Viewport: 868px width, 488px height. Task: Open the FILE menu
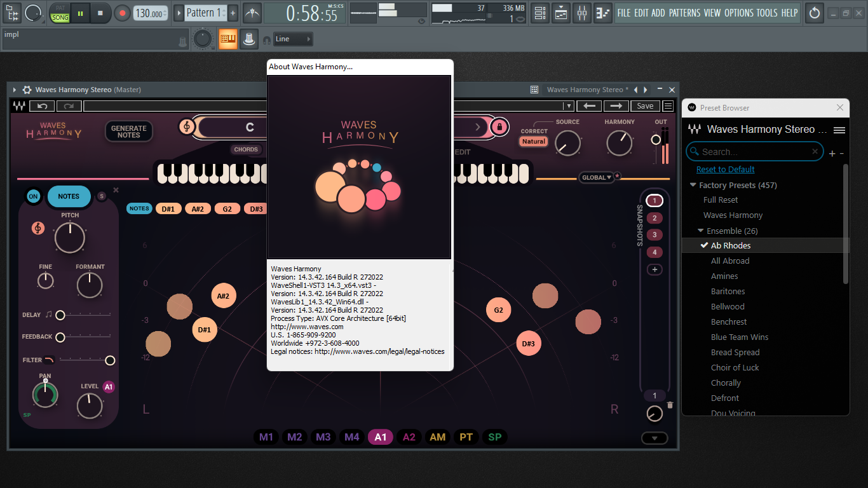click(624, 13)
